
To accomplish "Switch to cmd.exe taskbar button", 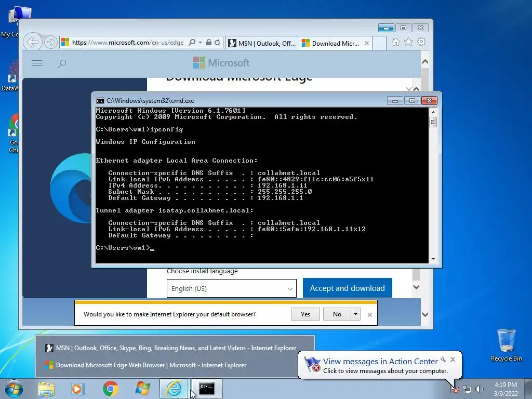I will (207, 389).
